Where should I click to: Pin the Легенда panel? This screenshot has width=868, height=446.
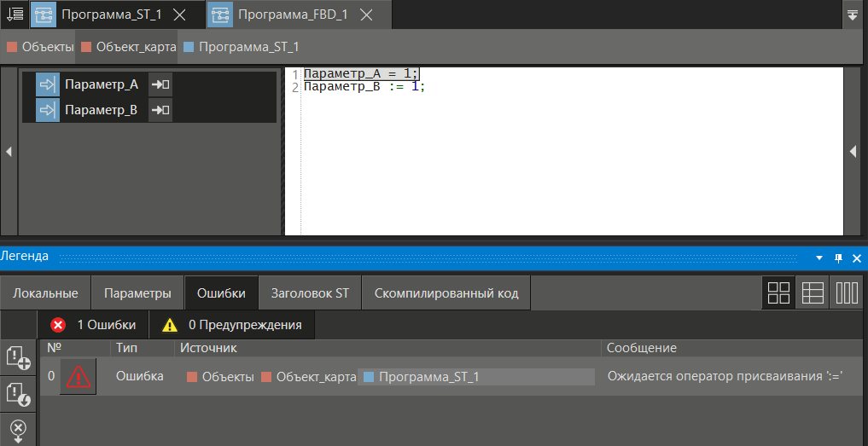coord(838,257)
